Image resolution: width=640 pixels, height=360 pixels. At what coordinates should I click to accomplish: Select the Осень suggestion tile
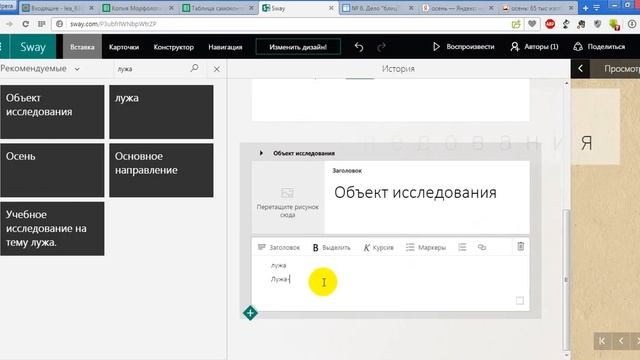click(52, 170)
